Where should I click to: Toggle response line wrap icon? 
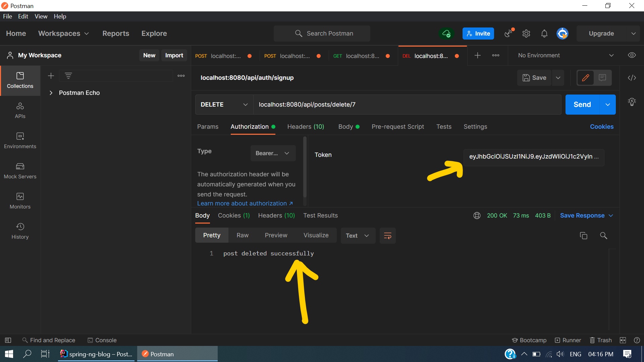pyautogui.click(x=388, y=236)
